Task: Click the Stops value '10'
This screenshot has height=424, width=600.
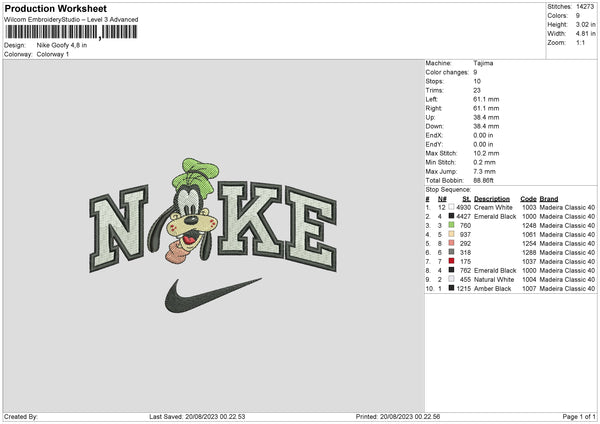Action: point(477,81)
